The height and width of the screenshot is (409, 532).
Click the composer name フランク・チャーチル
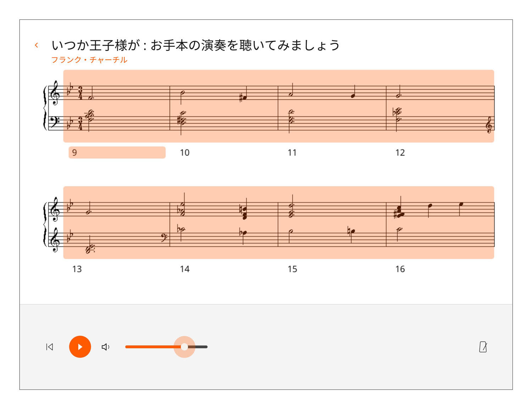point(89,60)
